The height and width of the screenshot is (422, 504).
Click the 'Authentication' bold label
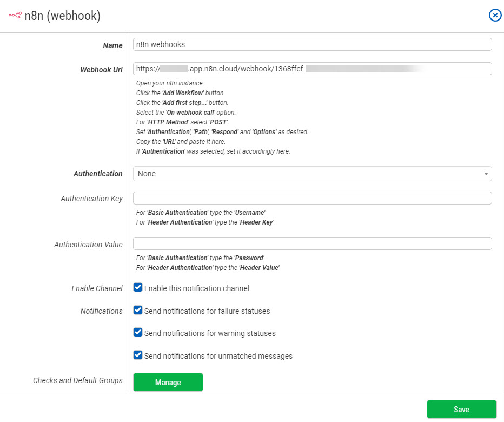point(98,174)
